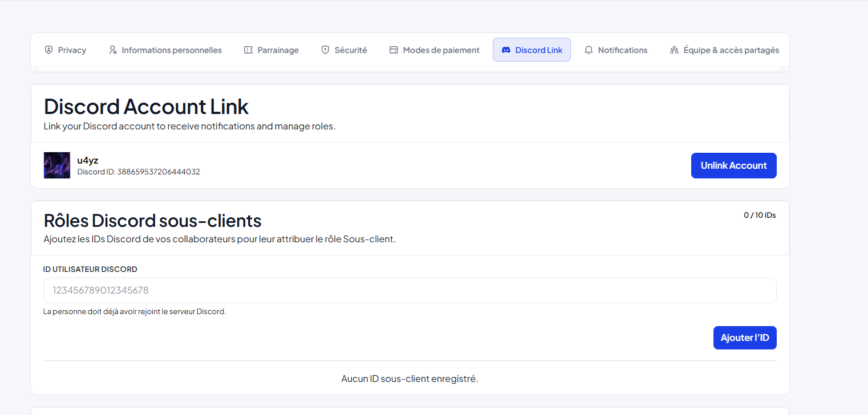Click the ID UTILISATEUR DISCORD label

(x=90, y=269)
